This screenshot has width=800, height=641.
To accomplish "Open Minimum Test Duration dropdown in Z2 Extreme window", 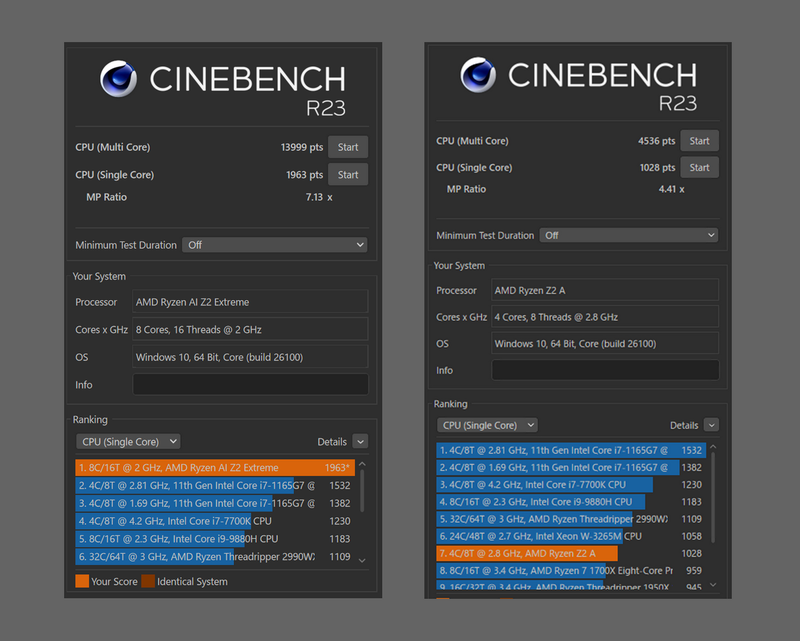I will tap(274, 245).
